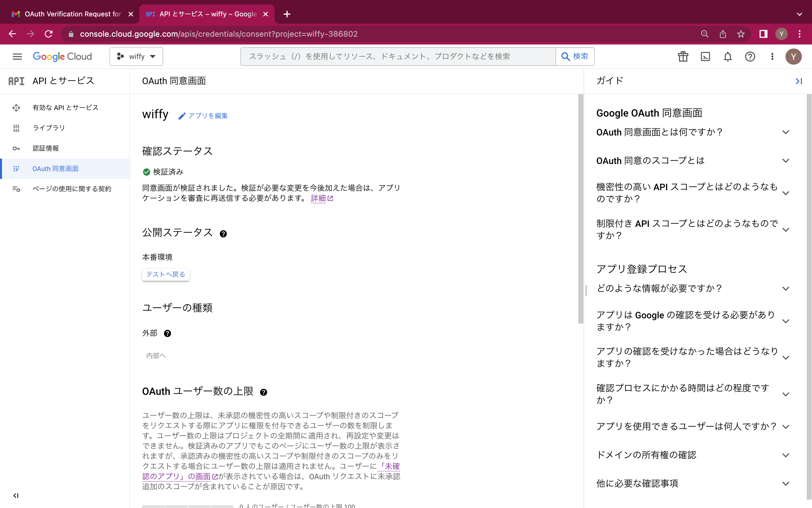Click the OAuth user count progress bar
Screen dimensions: 812x508
click(187, 506)
